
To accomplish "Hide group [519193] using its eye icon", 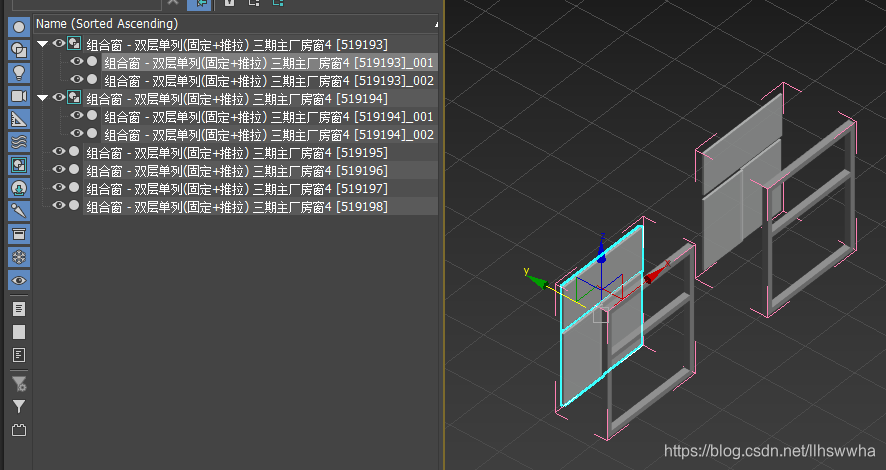I will coord(59,43).
